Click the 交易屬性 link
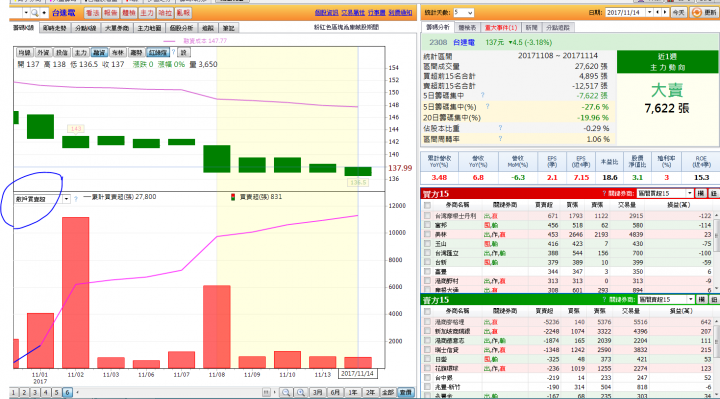This screenshot has height=399, width=720. (353, 12)
